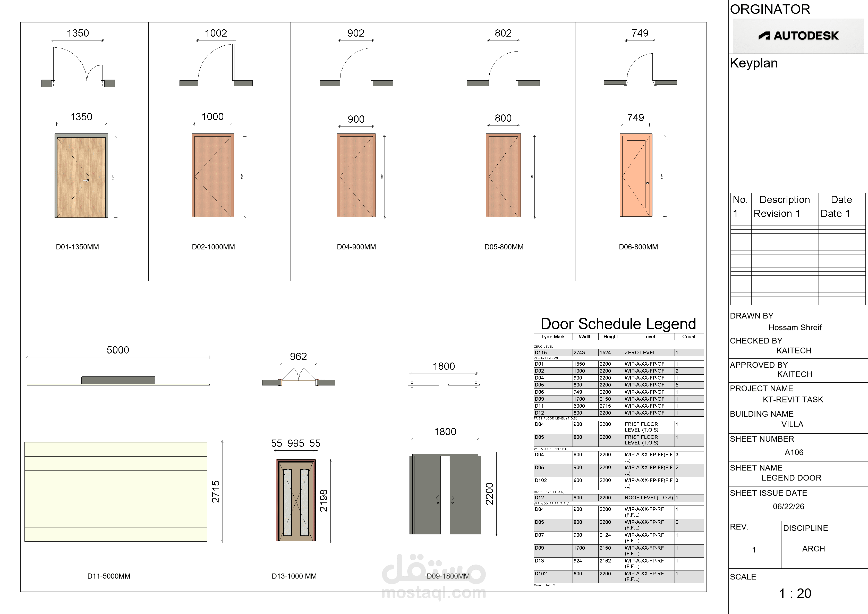The width and height of the screenshot is (868, 614).
Task: Click the 06/22/26 sheet issue date
Action: (788, 507)
